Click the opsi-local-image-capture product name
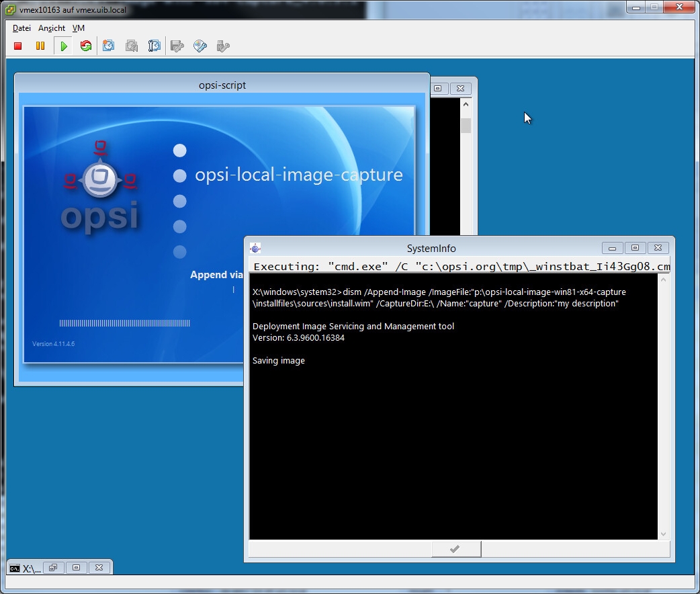This screenshot has height=594, width=700. coord(299,175)
